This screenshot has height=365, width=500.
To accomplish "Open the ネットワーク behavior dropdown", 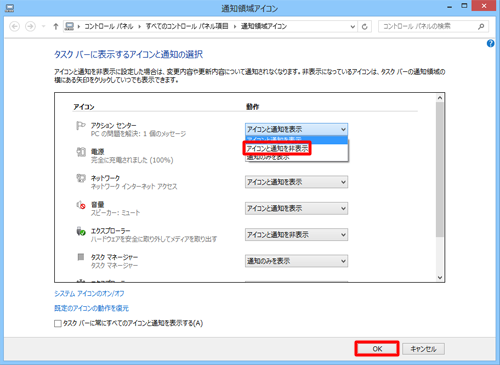I will coord(296,182).
